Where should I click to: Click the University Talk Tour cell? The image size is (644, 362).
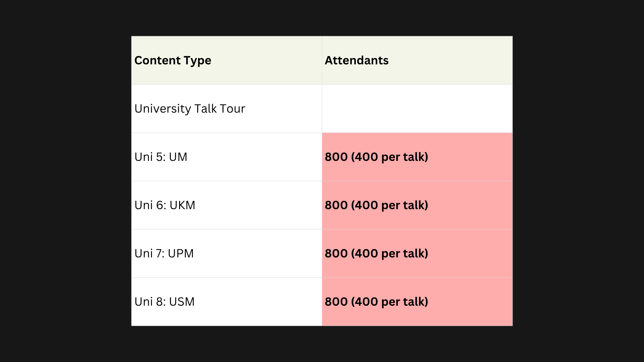(x=227, y=109)
